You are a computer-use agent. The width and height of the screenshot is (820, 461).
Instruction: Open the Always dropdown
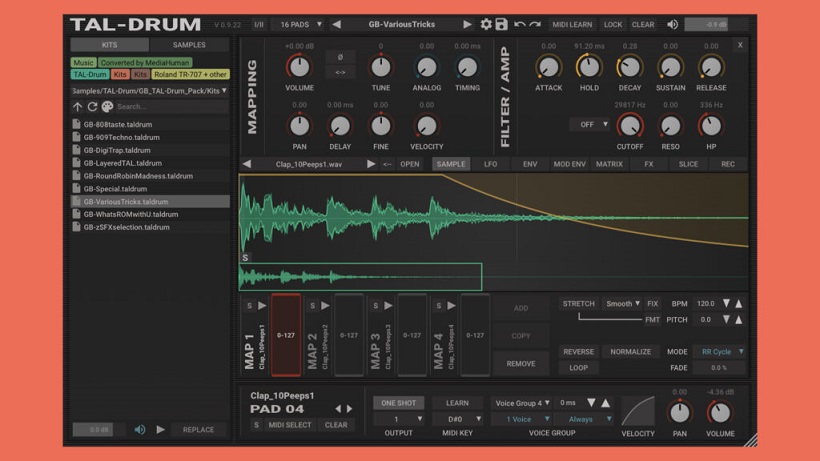pos(584,419)
